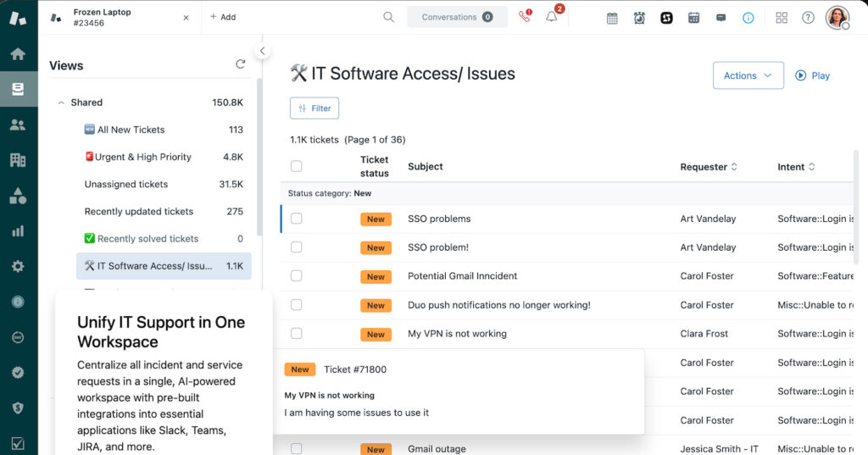Open the Urgent & High Priority view
The width and height of the screenshot is (868, 455).
pos(164,157)
